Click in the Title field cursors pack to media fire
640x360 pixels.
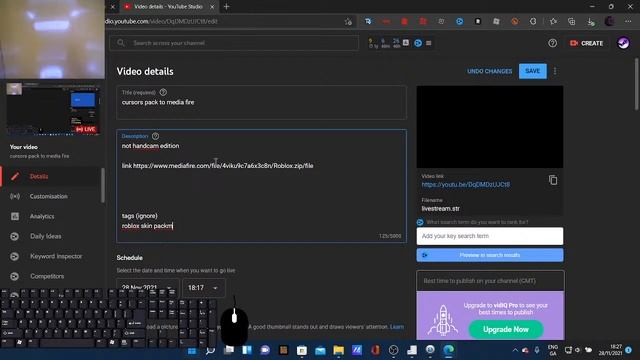(x=261, y=102)
